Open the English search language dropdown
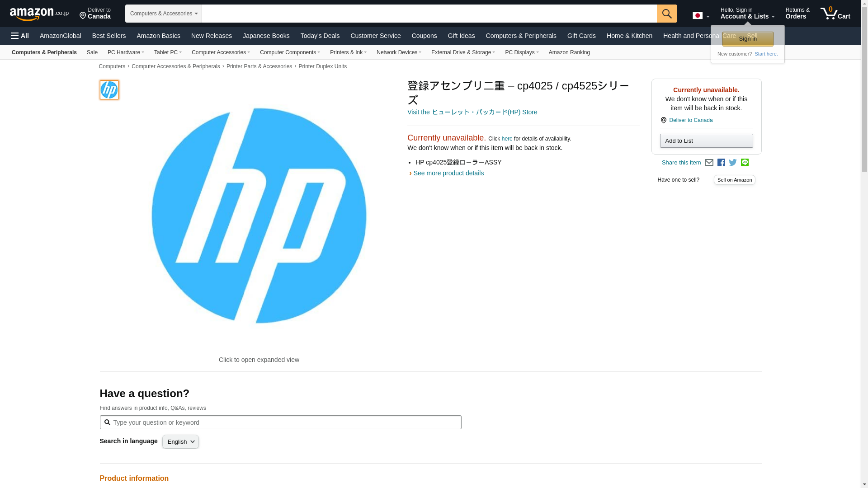This screenshot has width=868, height=488. pos(180,442)
